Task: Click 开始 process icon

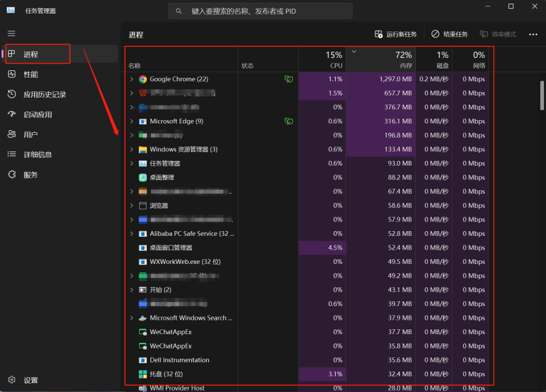Action: (x=143, y=290)
